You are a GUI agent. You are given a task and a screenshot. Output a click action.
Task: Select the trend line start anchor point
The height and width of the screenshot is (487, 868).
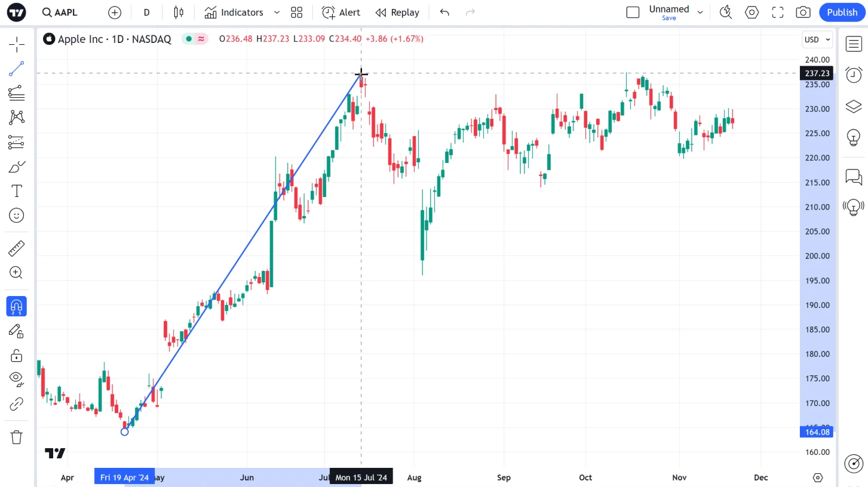click(124, 431)
